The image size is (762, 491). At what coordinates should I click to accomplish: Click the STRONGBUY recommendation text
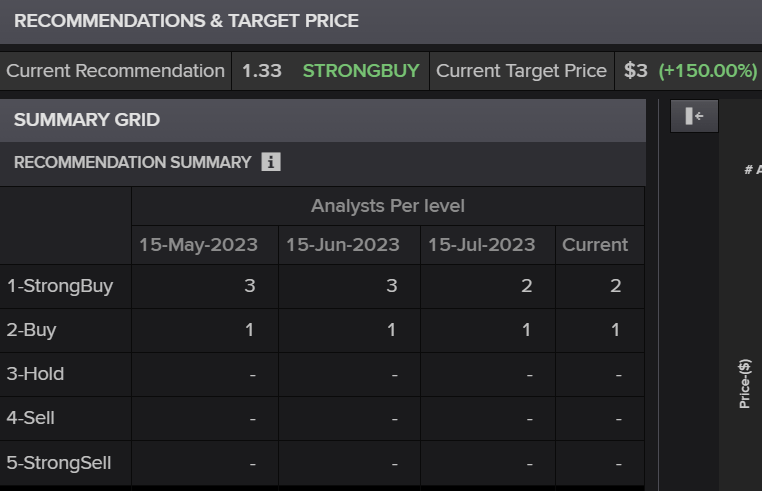361,71
